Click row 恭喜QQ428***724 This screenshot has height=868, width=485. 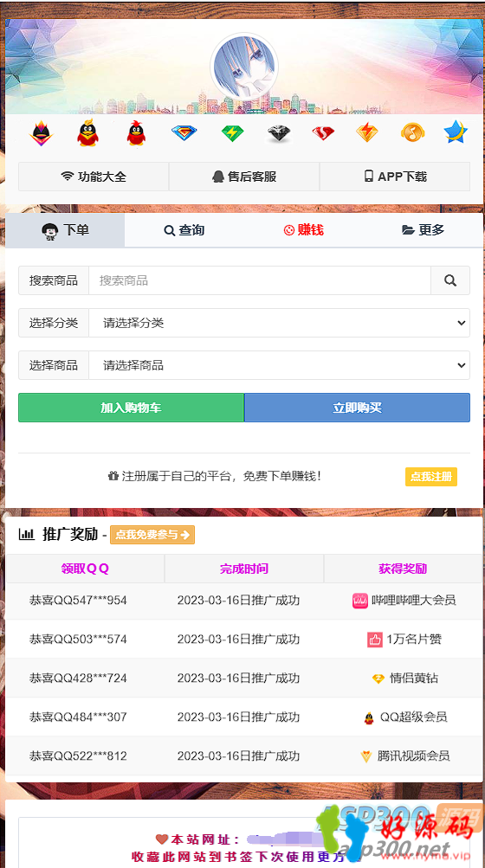click(244, 678)
